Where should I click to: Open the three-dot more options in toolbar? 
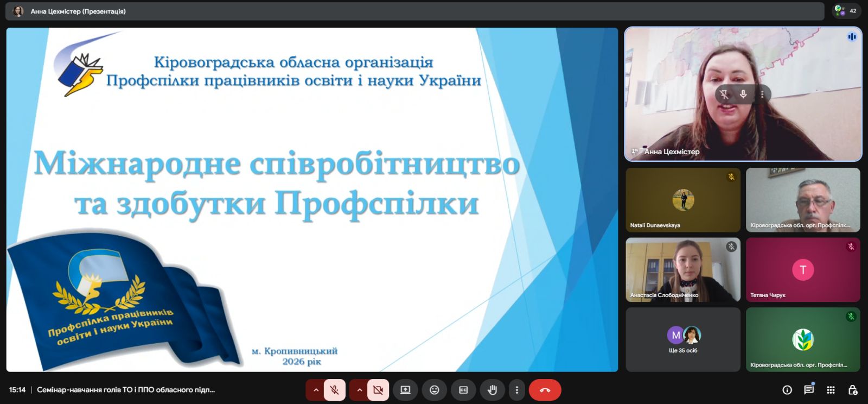click(516, 390)
